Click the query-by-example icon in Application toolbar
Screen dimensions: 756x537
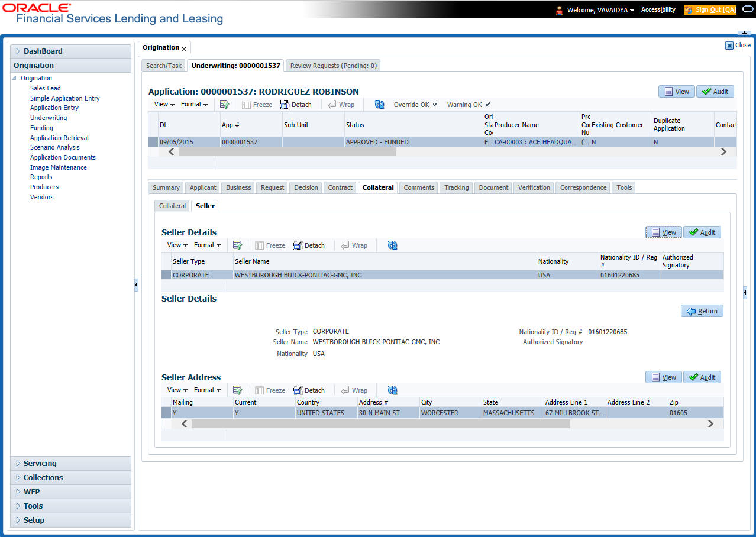(x=224, y=105)
